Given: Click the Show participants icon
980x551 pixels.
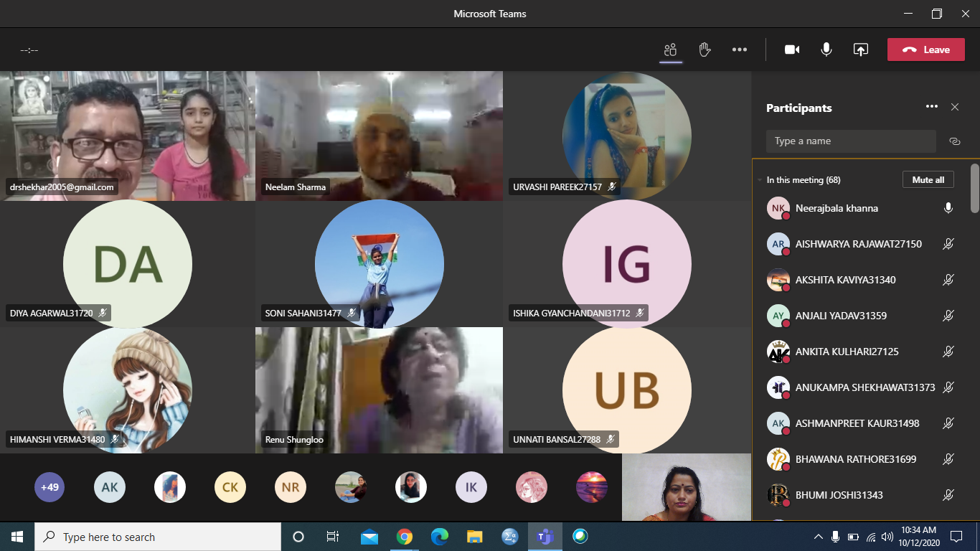Looking at the screenshot, I should [671, 50].
